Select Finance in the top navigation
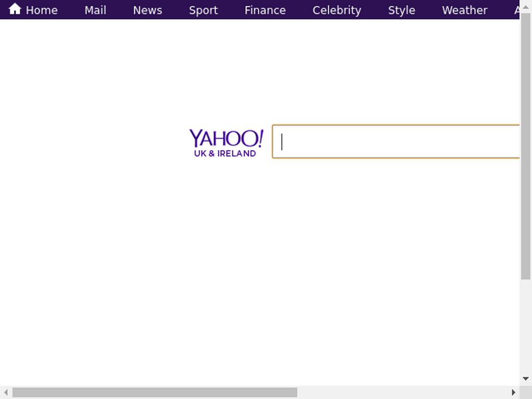 pyautogui.click(x=265, y=10)
